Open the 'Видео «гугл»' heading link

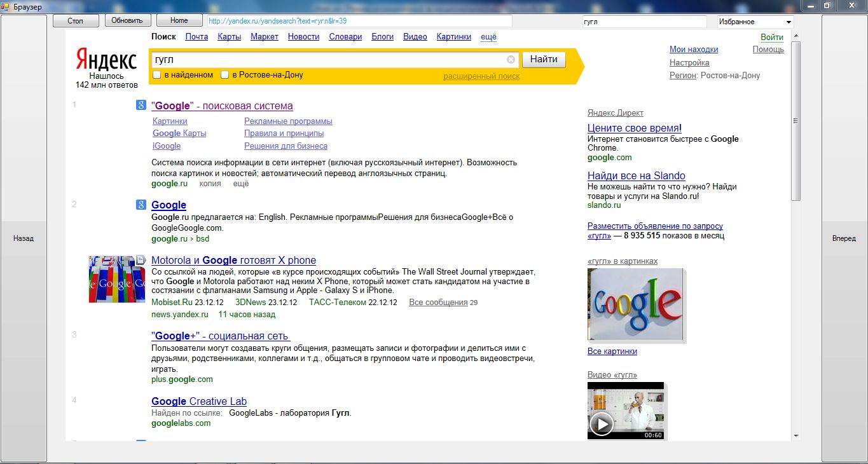(x=612, y=375)
